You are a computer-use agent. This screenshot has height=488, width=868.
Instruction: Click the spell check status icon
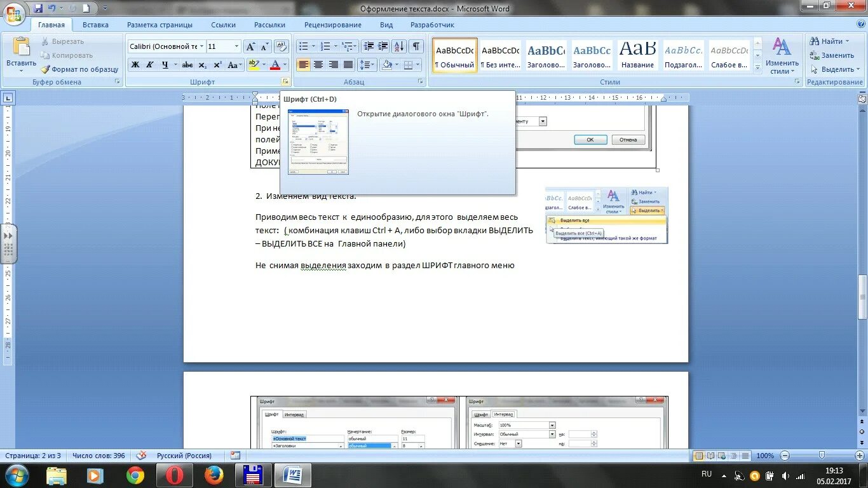click(x=141, y=456)
